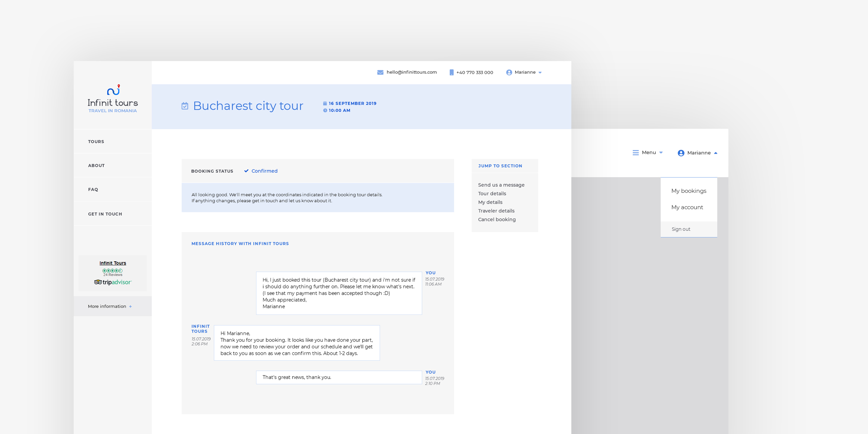868x434 pixels.
Task: Collapse the Marianne account menu arrow
Action: pos(715,153)
